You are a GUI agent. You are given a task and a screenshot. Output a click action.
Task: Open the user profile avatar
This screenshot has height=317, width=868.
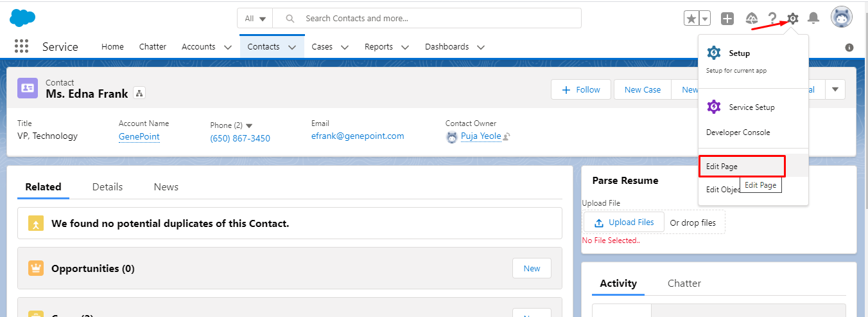pyautogui.click(x=842, y=17)
